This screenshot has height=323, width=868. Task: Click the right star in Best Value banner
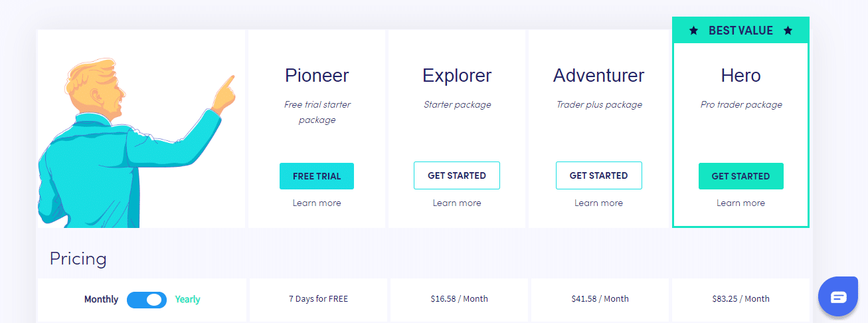pyautogui.click(x=788, y=31)
